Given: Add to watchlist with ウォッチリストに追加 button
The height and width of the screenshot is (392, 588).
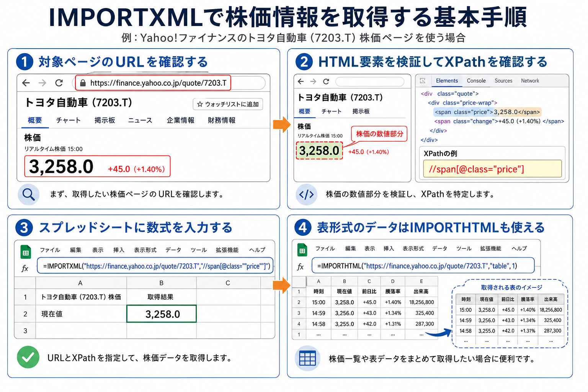Looking at the screenshot, I should pyautogui.click(x=228, y=104).
